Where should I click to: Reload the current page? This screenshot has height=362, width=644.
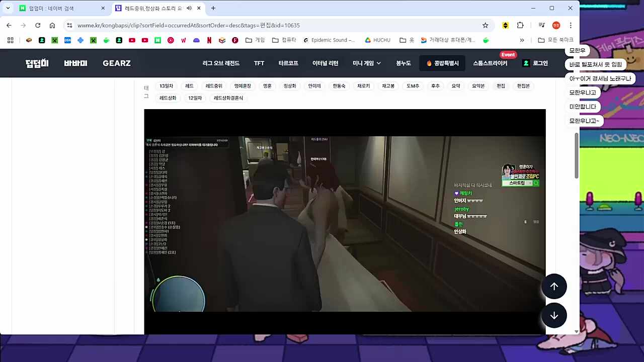(x=38, y=25)
